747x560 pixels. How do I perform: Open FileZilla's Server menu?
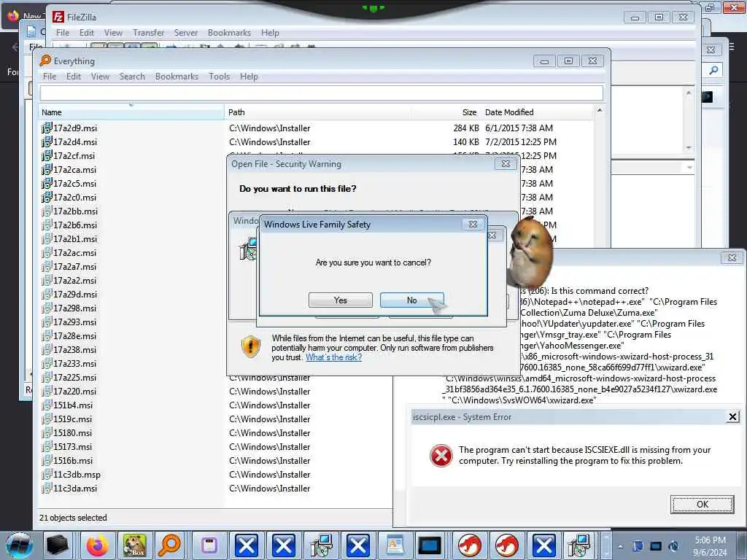186,32
